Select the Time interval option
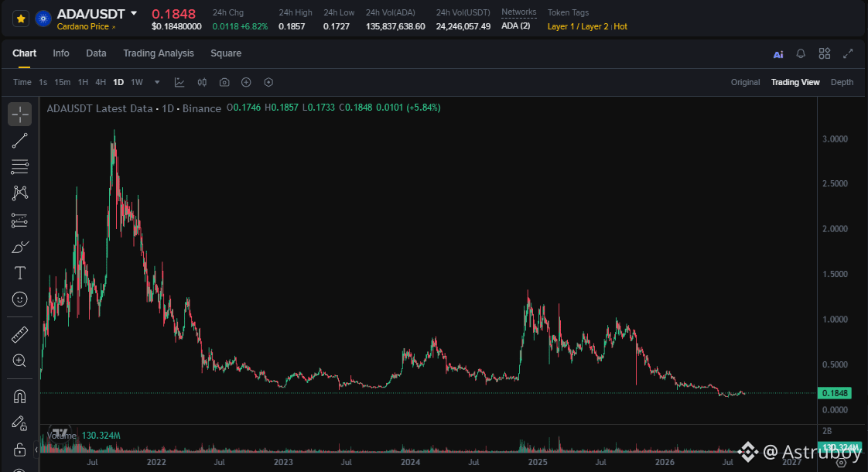The image size is (868, 472). (x=22, y=82)
